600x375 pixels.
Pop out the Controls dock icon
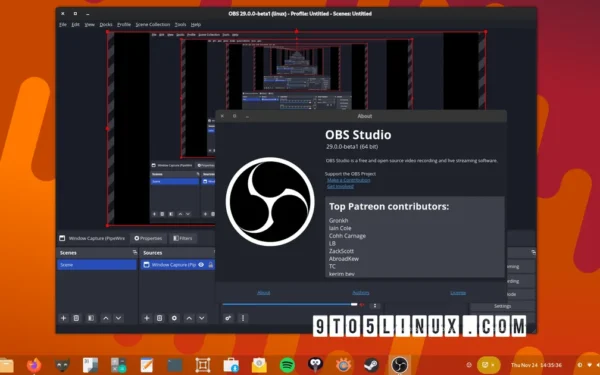(x=533, y=252)
